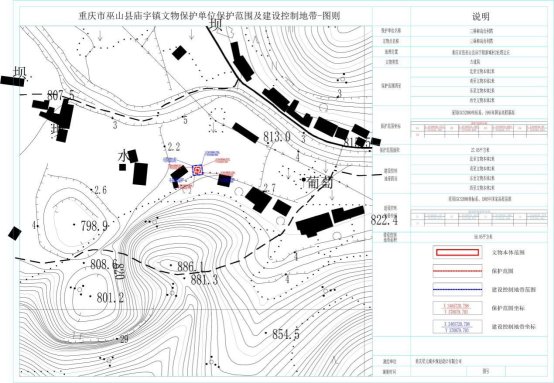Click the 说明 heading in the side panel

tap(481, 17)
